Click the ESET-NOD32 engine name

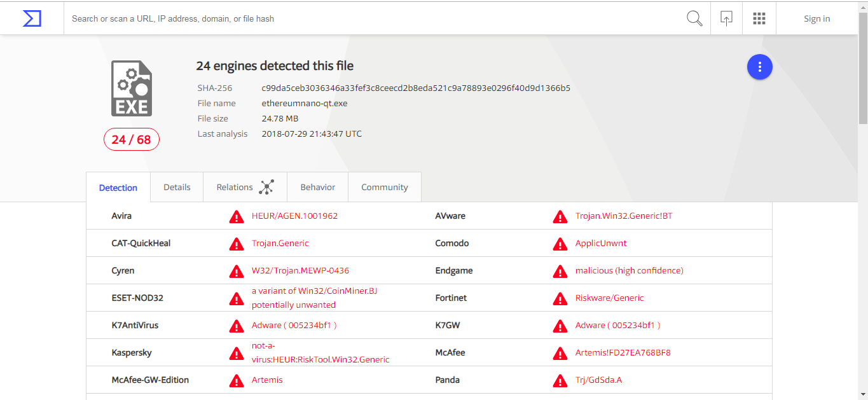(137, 298)
